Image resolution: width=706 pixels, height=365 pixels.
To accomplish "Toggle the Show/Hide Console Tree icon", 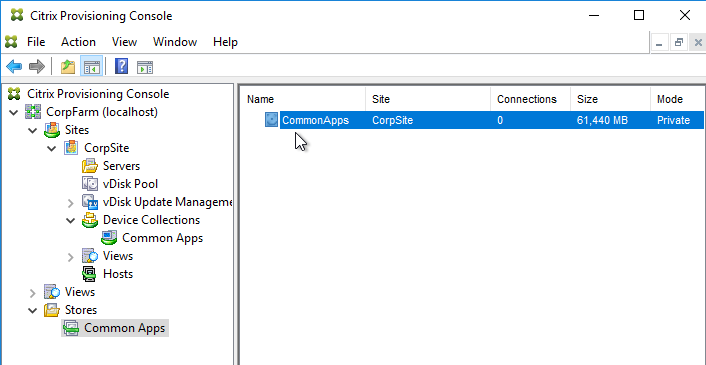I will point(92,68).
